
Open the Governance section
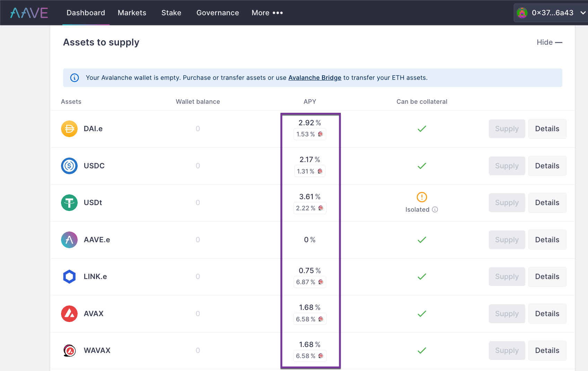(x=217, y=12)
